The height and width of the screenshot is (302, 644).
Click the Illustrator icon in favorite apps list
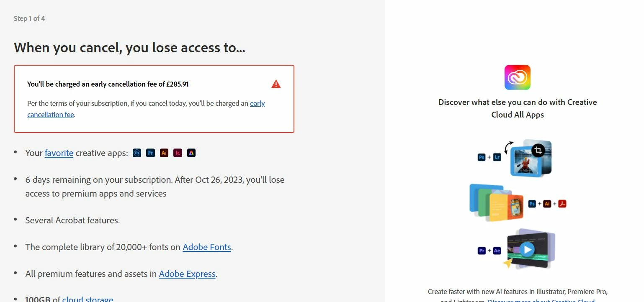click(164, 153)
